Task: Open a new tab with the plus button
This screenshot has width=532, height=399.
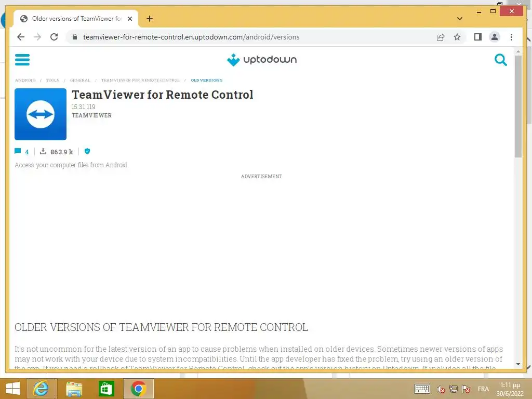Action: [149, 19]
